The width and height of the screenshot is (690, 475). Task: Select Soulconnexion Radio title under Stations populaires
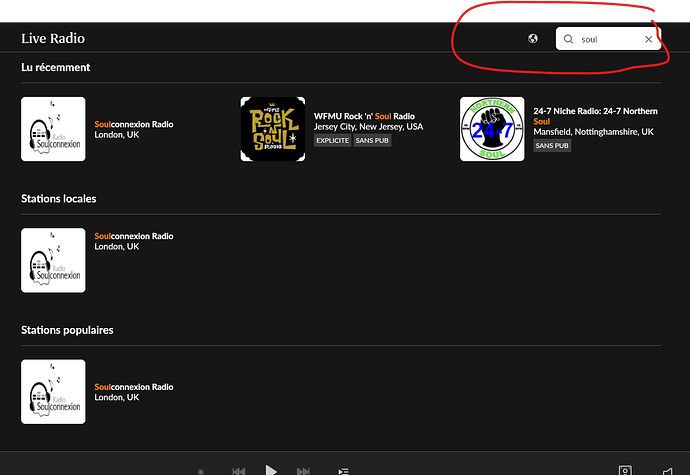pyautogui.click(x=133, y=386)
